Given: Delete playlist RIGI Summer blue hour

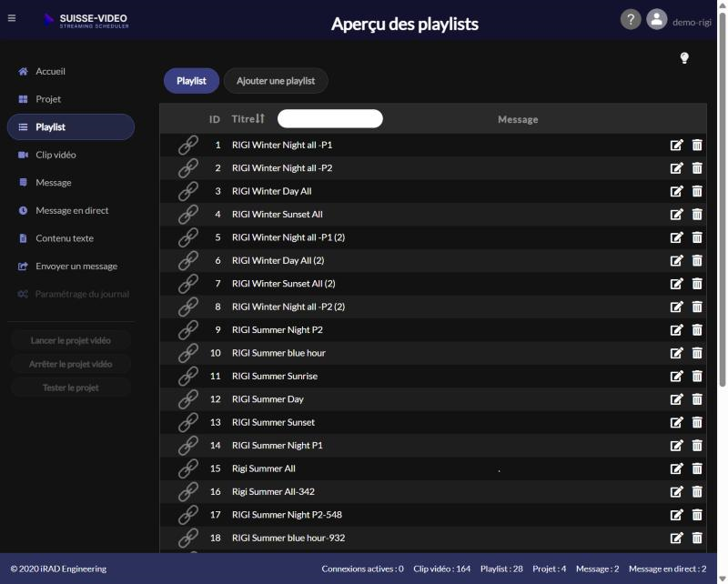Looking at the screenshot, I should tap(697, 353).
